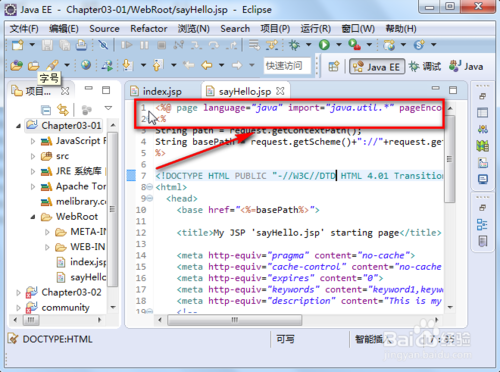Collapse the html tag fold at line 8
Screen dimensions: 500x372
pyautogui.click(x=150, y=187)
